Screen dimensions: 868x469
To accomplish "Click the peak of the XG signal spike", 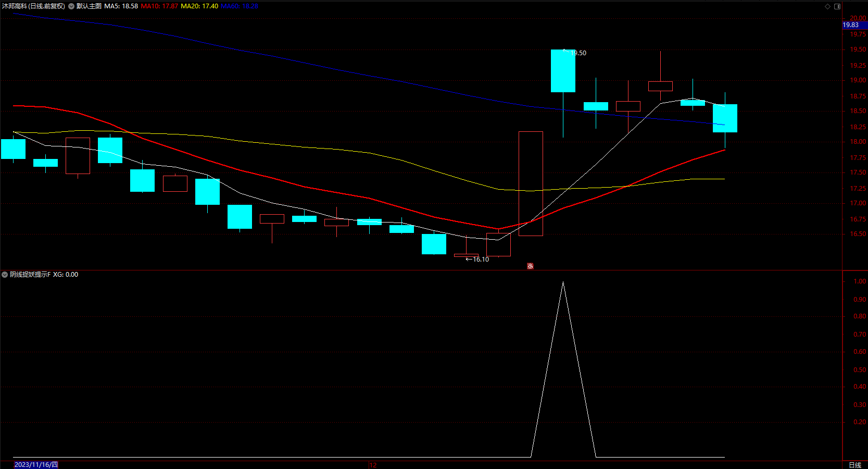I will coord(563,282).
